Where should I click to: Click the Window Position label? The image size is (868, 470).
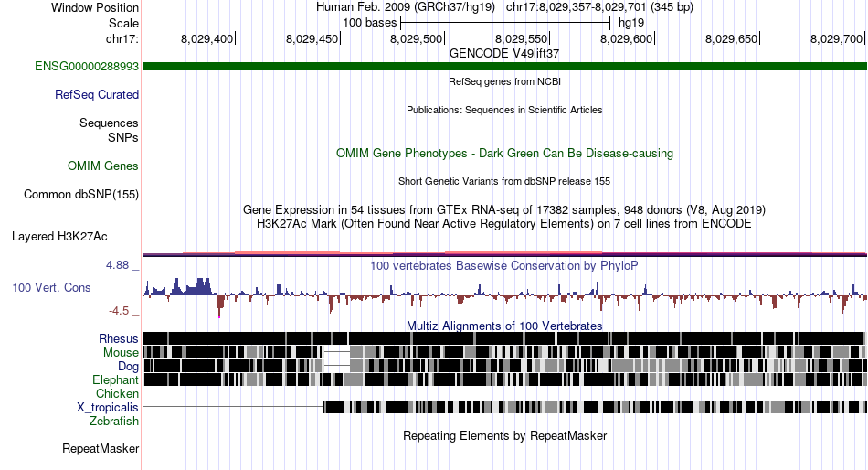tap(95, 7)
